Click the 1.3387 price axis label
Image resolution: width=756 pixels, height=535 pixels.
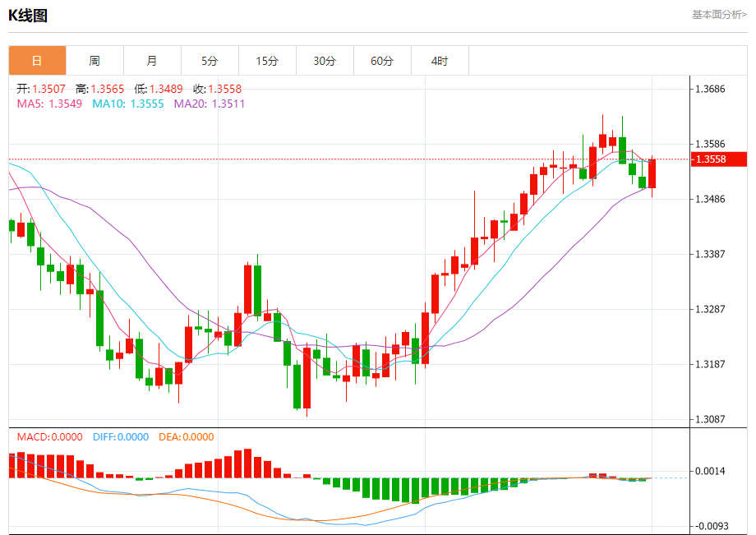710,254
